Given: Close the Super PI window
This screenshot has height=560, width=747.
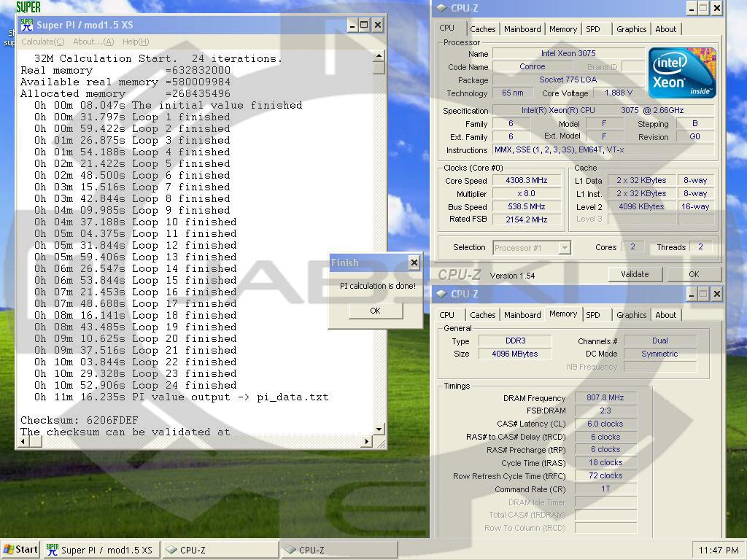Looking at the screenshot, I should (377, 25).
